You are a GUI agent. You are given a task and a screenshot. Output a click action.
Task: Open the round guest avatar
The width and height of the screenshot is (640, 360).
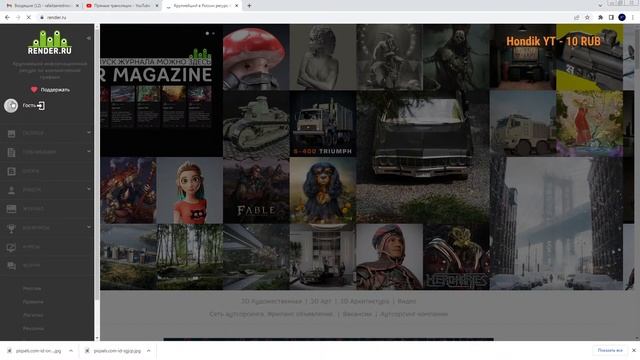click(x=11, y=106)
